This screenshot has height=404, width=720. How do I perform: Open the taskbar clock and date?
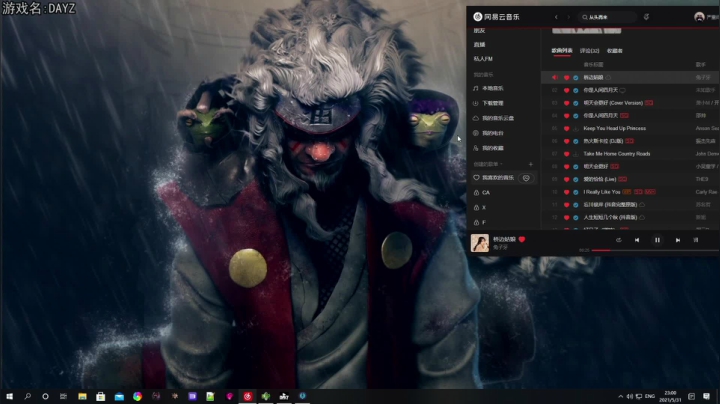[x=670, y=396]
